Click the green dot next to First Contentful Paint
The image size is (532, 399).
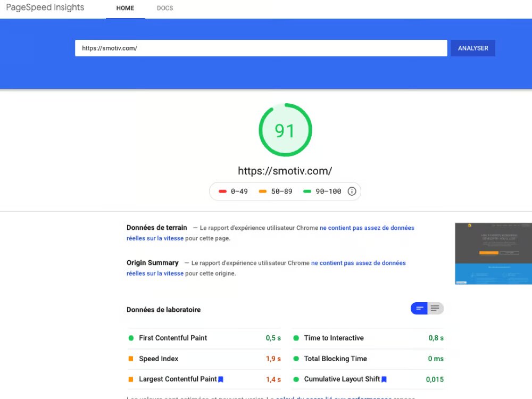pyautogui.click(x=131, y=338)
